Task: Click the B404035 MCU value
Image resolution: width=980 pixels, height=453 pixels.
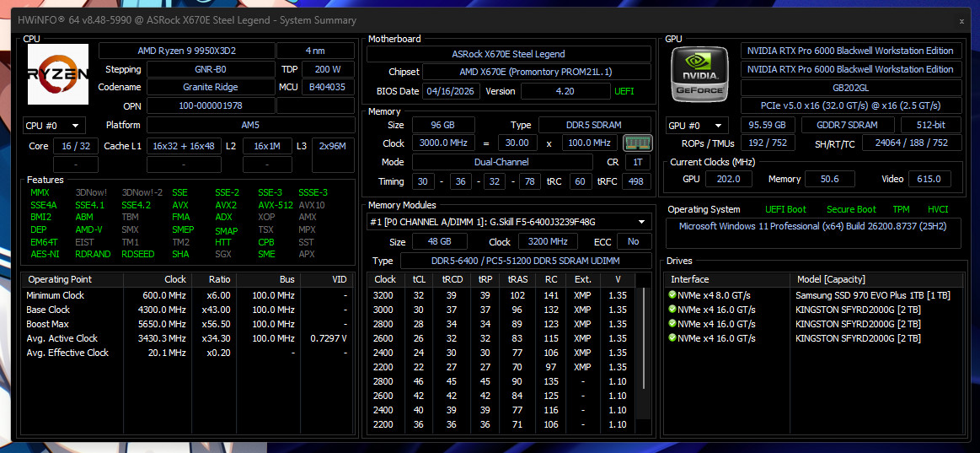Action: (x=328, y=87)
